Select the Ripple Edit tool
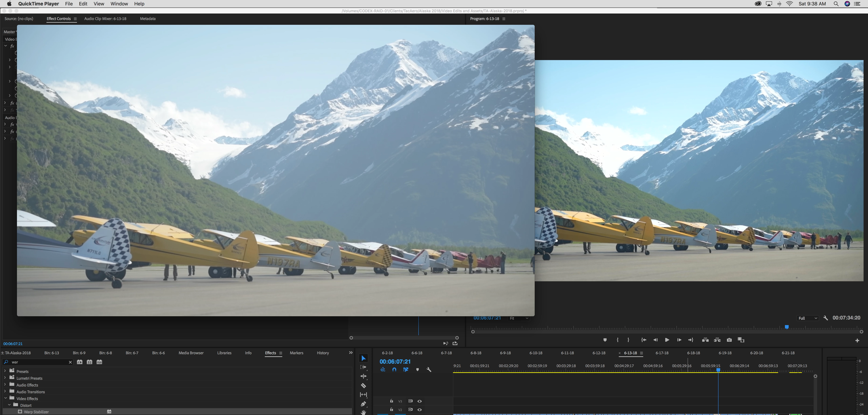 coord(363,376)
